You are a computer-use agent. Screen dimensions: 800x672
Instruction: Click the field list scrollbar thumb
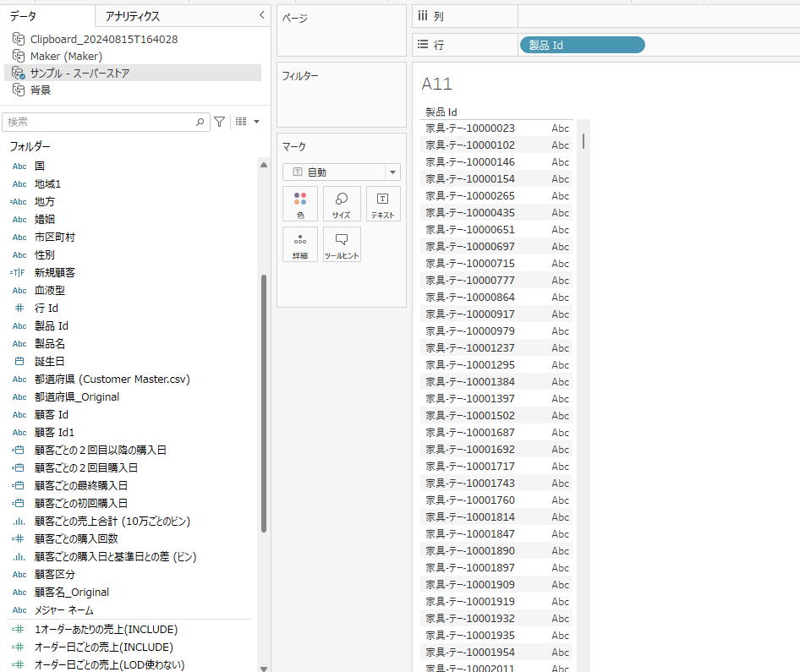[x=264, y=404]
